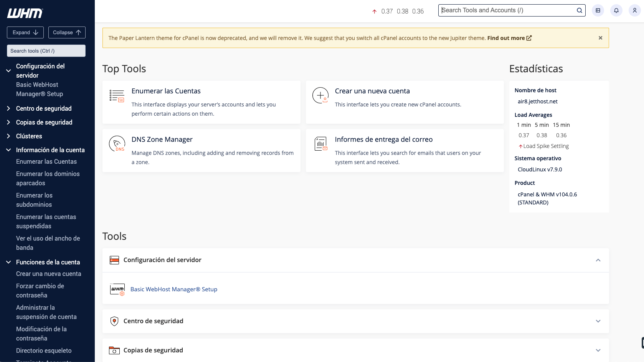Click the Configuración del servidor section icon
Image resolution: width=644 pixels, height=362 pixels.
coord(114,260)
